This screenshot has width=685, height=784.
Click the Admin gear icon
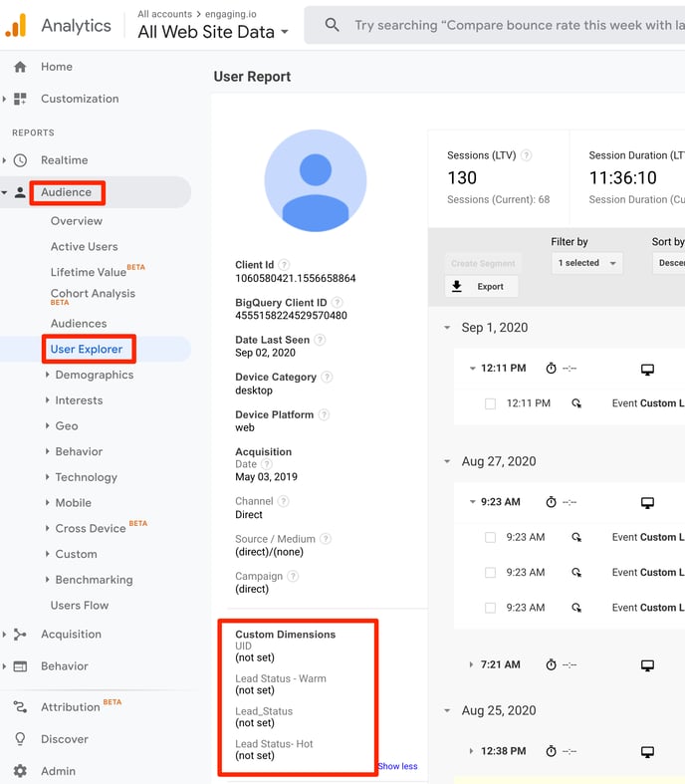pyautogui.click(x=20, y=771)
